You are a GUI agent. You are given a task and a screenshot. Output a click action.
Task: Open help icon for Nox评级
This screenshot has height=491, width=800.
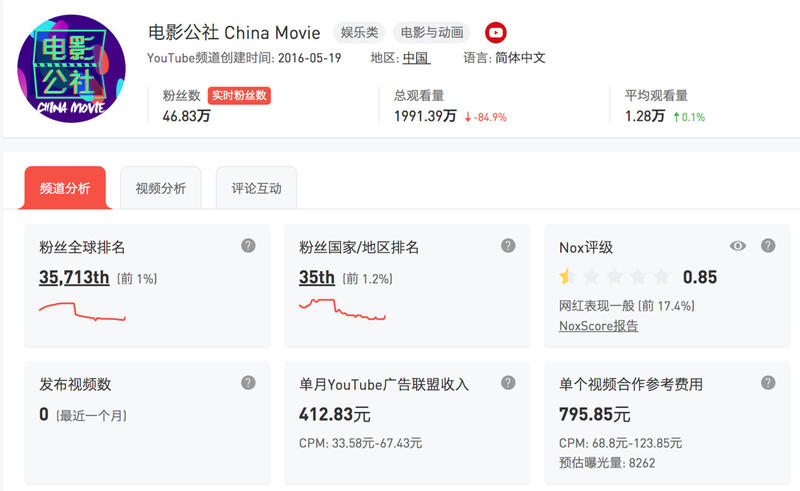(x=768, y=246)
